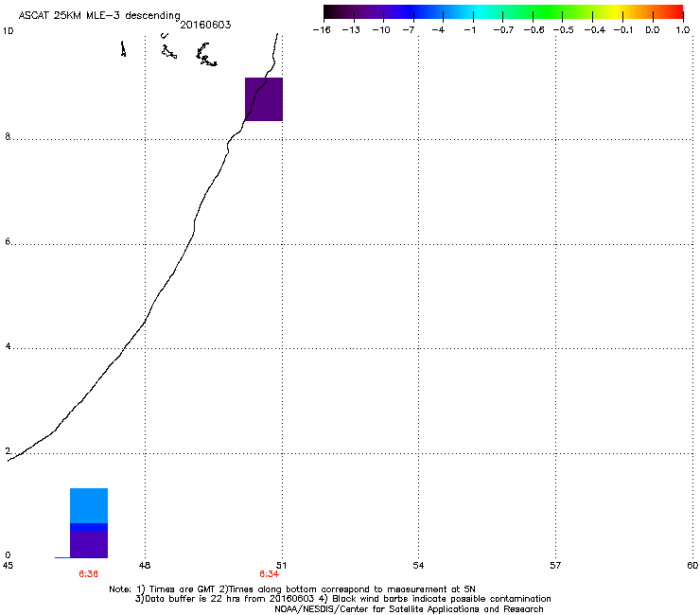Click the latitude axis label 10
The width and height of the screenshot is (700, 615).
[x=9, y=31]
